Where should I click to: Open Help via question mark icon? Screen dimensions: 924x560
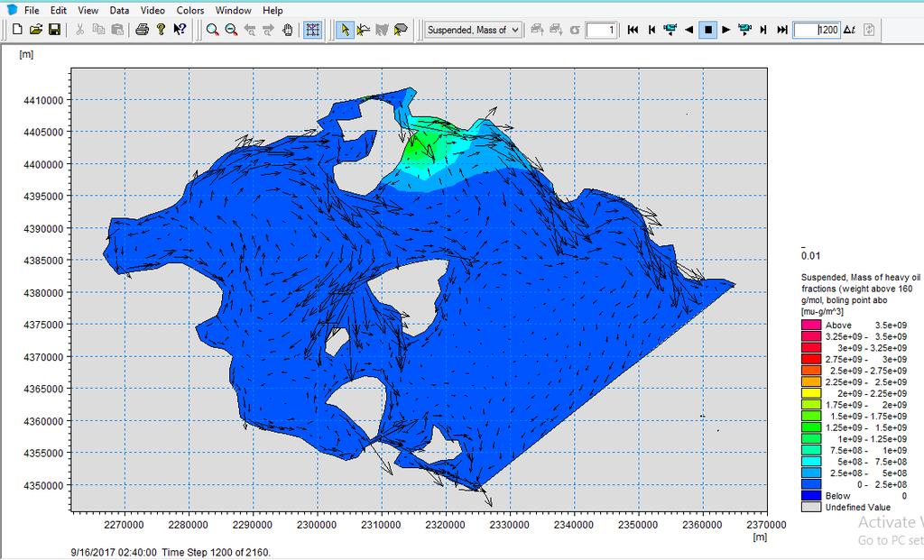point(161,30)
